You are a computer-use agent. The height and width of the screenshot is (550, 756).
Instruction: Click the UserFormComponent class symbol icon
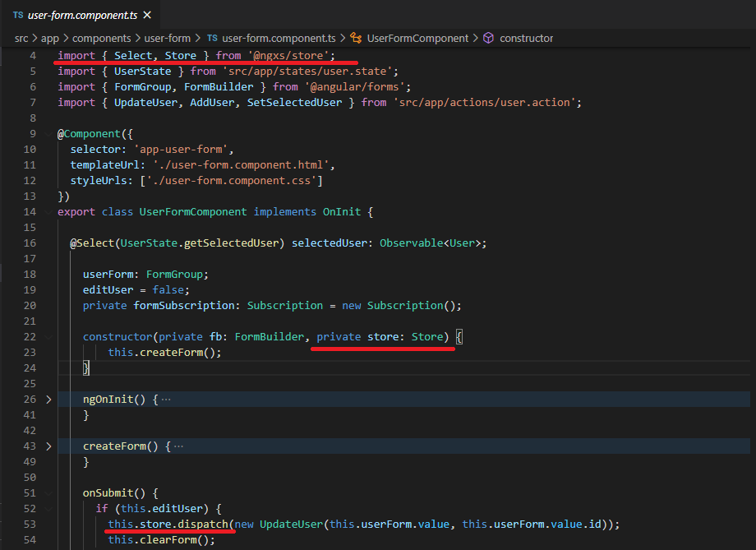[357, 37]
